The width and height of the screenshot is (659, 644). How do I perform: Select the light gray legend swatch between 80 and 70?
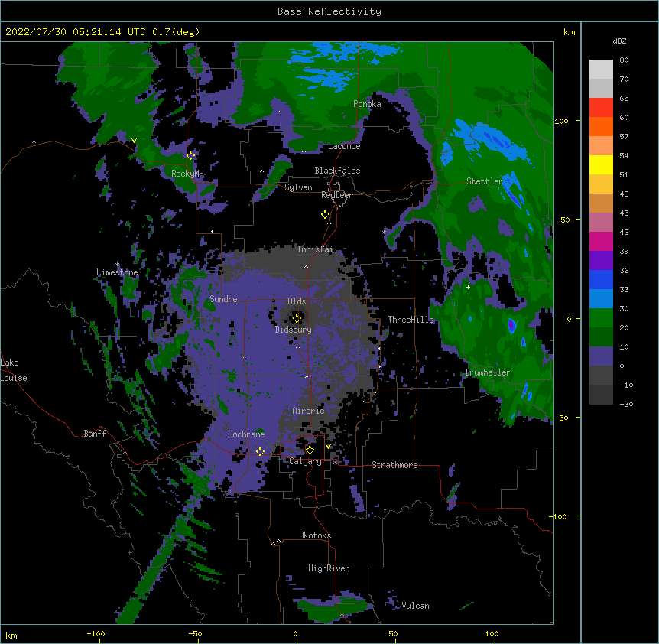(x=601, y=70)
